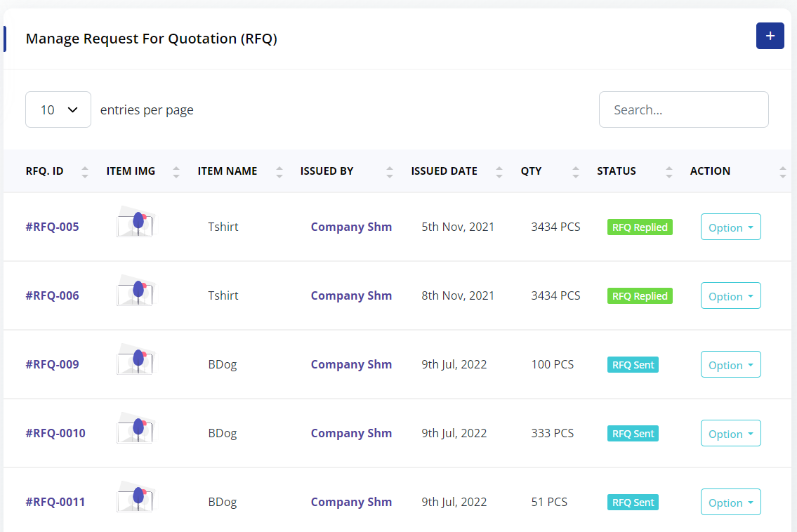The width and height of the screenshot is (797, 532).
Task: Sort table by Issued By arrows
Action: (x=390, y=171)
